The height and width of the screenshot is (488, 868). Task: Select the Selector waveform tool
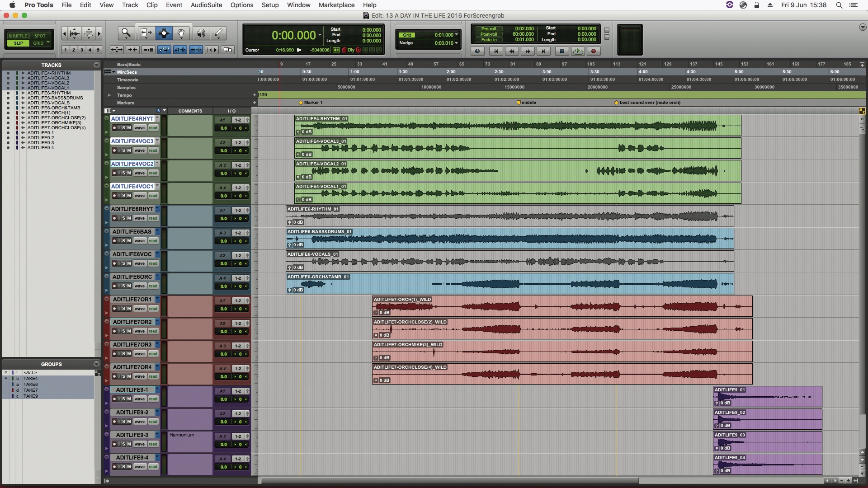pos(164,33)
